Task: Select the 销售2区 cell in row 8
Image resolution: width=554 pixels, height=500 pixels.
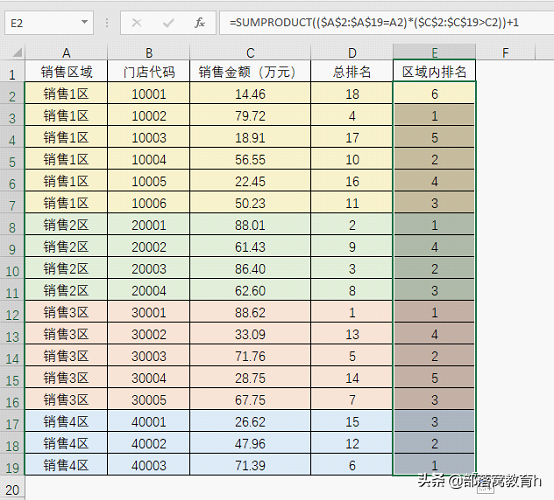Action: pos(66,225)
